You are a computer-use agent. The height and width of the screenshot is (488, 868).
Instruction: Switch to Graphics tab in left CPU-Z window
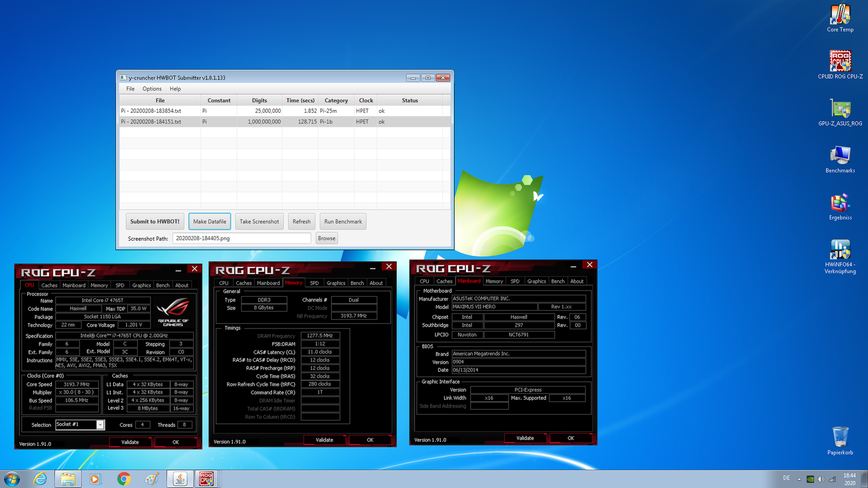pyautogui.click(x=142, y=286)
